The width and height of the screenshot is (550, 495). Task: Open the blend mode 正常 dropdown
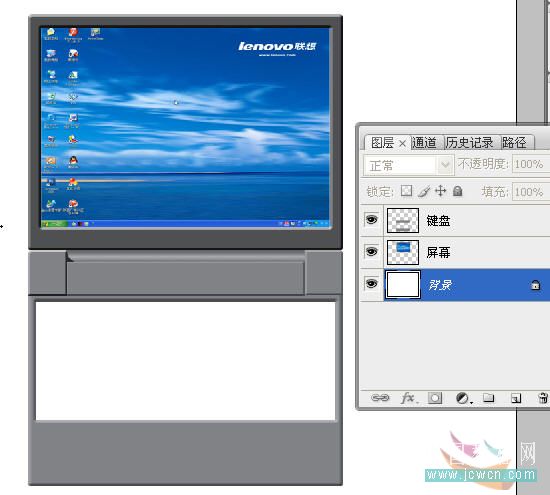click(408, 165)
